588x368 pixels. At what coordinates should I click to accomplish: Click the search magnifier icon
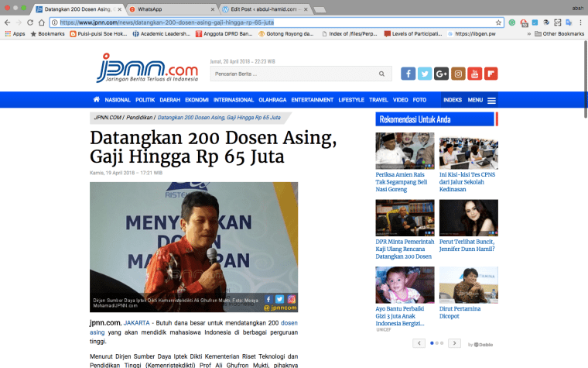coord(381,74)
